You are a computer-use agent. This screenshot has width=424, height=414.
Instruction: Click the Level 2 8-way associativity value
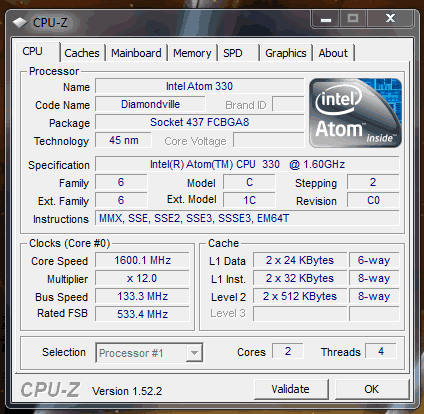(374, 296)
